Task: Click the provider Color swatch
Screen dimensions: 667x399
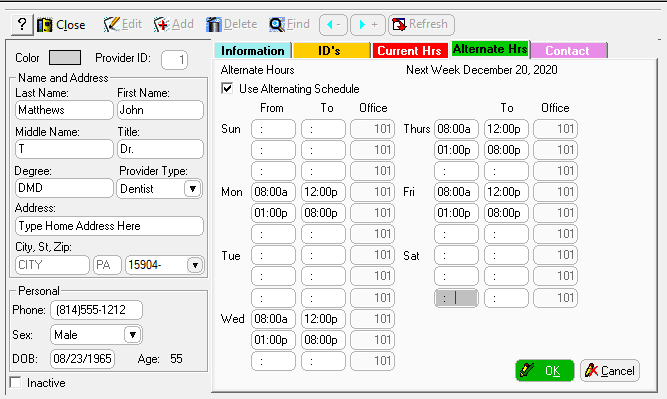Action: pyautogui.click(x=65, y=58)
